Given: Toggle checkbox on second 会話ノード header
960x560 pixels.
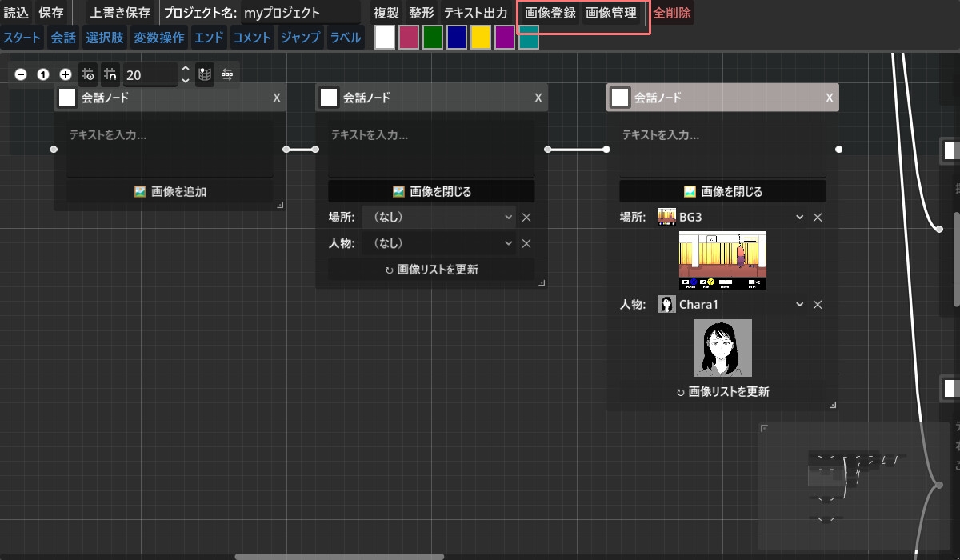Looking at the screenshot, I should (329, 98).
